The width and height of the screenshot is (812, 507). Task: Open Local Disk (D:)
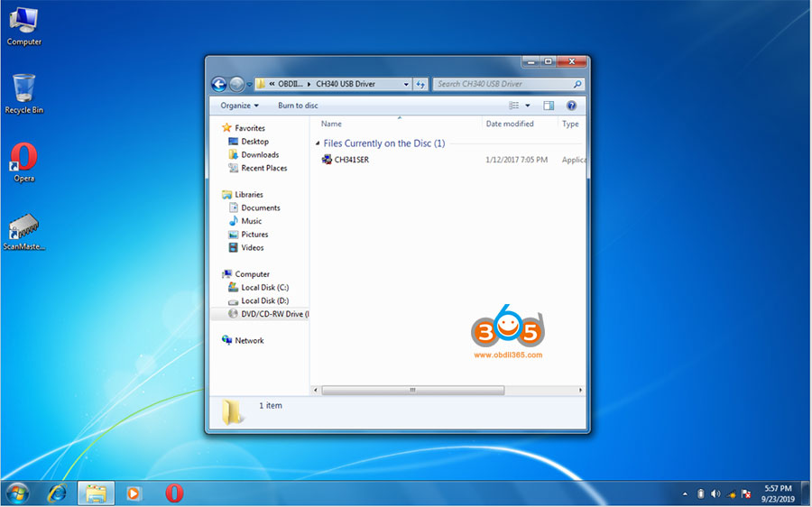click(258, 301)
